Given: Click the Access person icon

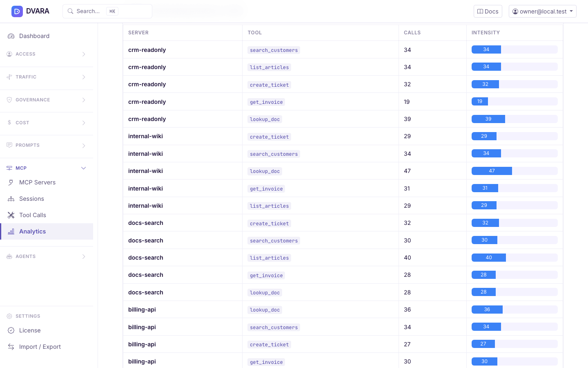Looking at the screenshot, I should click(x=9, y=54).
